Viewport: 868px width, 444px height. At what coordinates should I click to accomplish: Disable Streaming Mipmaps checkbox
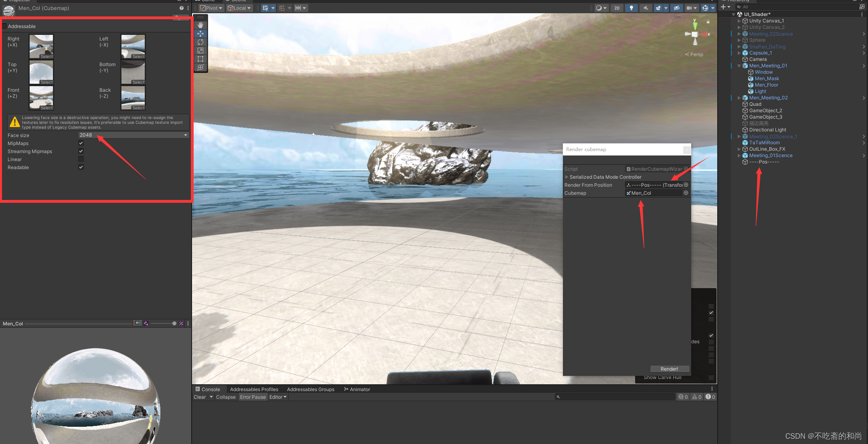(x=81, y=151)
